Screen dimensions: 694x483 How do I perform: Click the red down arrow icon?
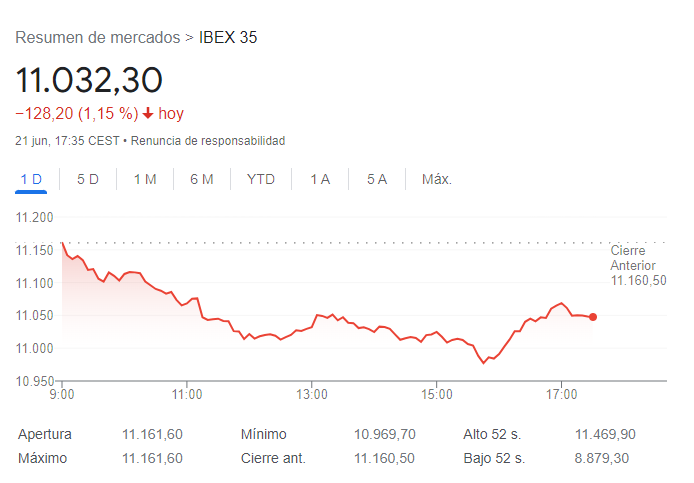click(148, 114)
